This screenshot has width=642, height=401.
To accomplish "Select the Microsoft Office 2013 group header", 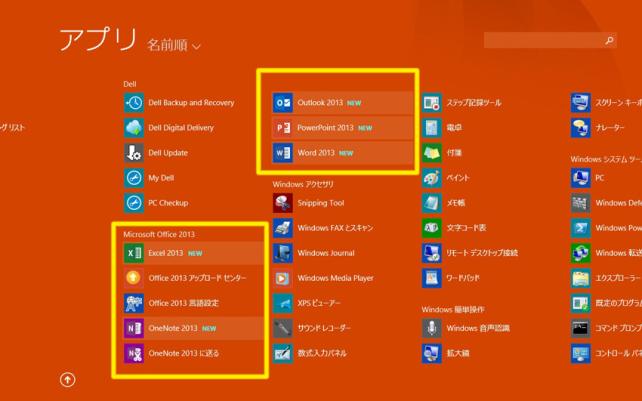I will [159, 234].
